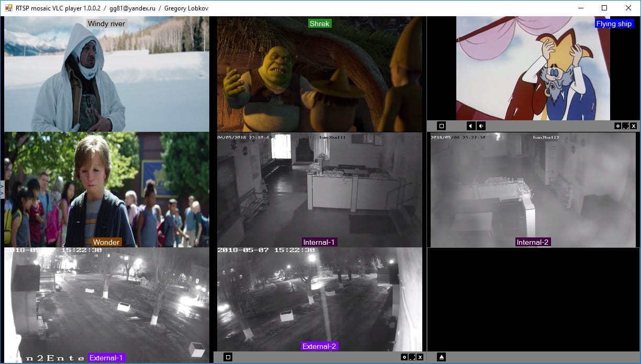Click the eject icon in the empty panel

coord(441,357)
